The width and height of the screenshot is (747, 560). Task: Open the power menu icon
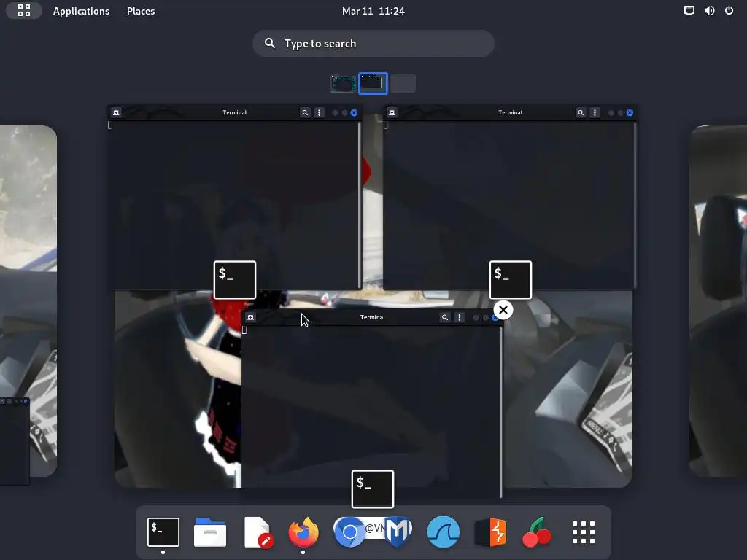(729, 10)
